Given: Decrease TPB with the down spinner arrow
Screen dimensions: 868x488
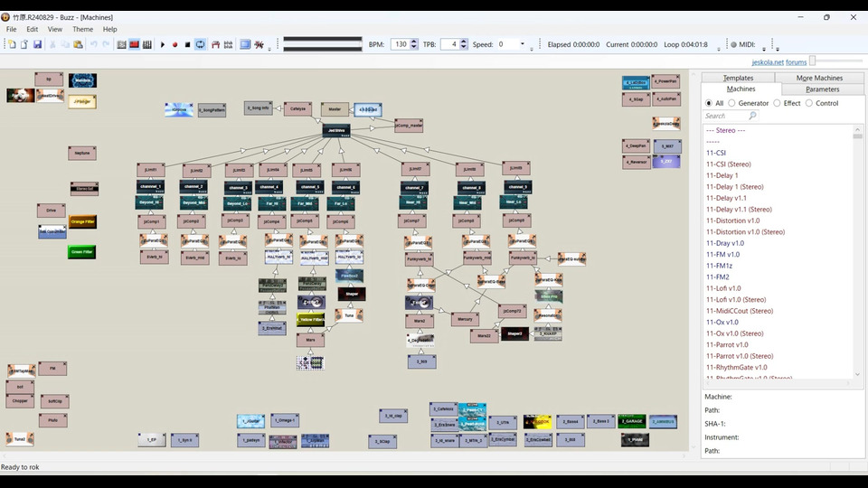Looking at the screenshot, I should click(x=463, y=47).
